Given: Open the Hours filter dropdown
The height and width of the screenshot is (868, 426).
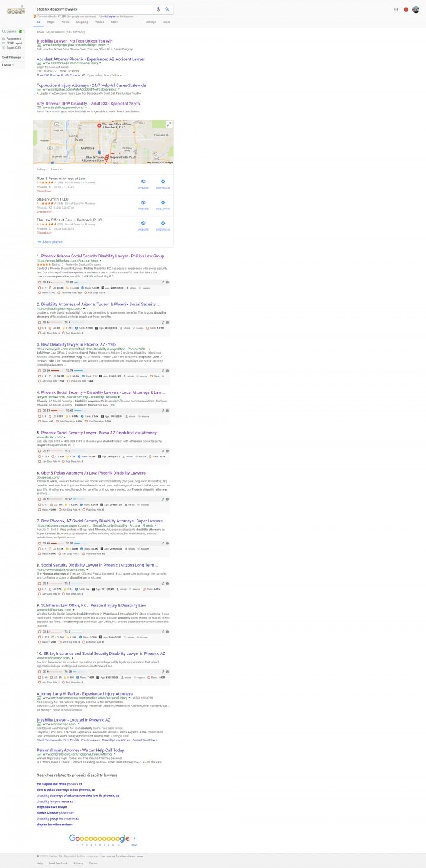Looking at the screenshot, I should click(56, 169).
